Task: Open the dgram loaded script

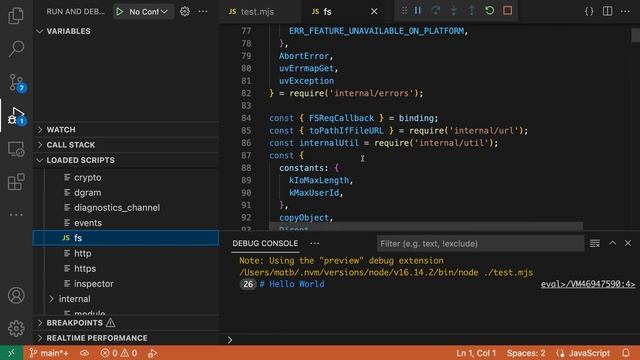Action: (x=126, y=193)
